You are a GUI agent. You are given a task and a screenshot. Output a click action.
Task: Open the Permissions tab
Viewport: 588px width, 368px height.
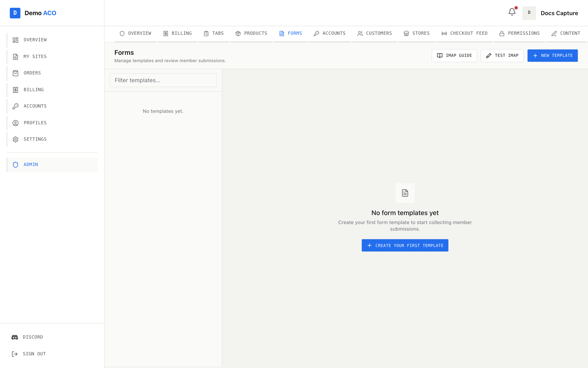click(x=519, y=33)
